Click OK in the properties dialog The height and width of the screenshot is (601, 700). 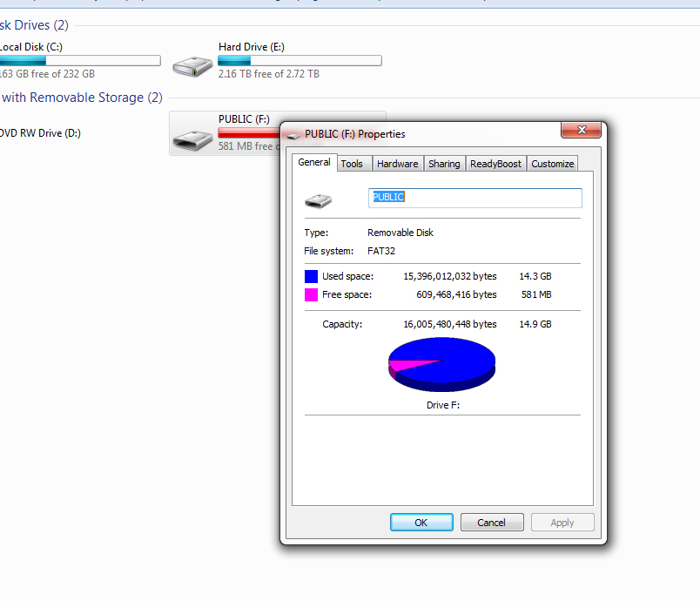pyautogui.click(x=421, y=523)
